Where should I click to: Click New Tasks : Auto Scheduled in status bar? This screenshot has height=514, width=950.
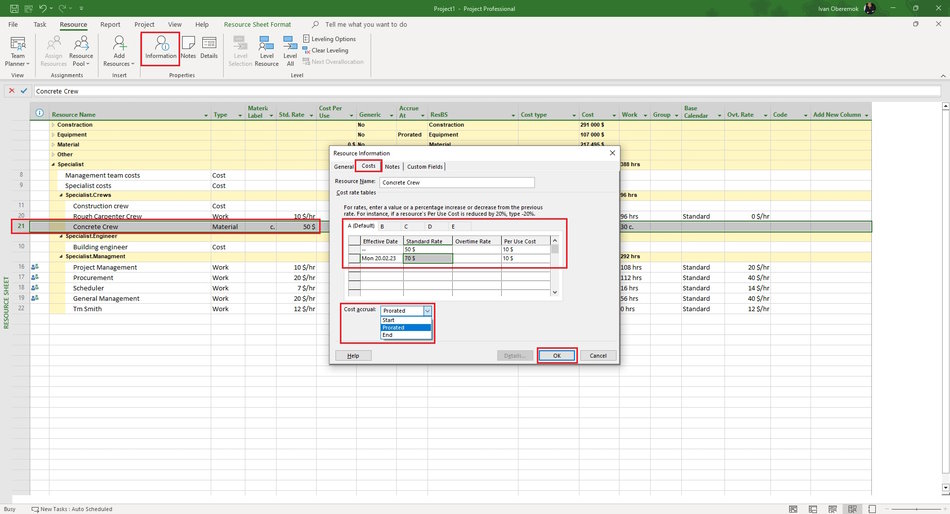[72, 509]
